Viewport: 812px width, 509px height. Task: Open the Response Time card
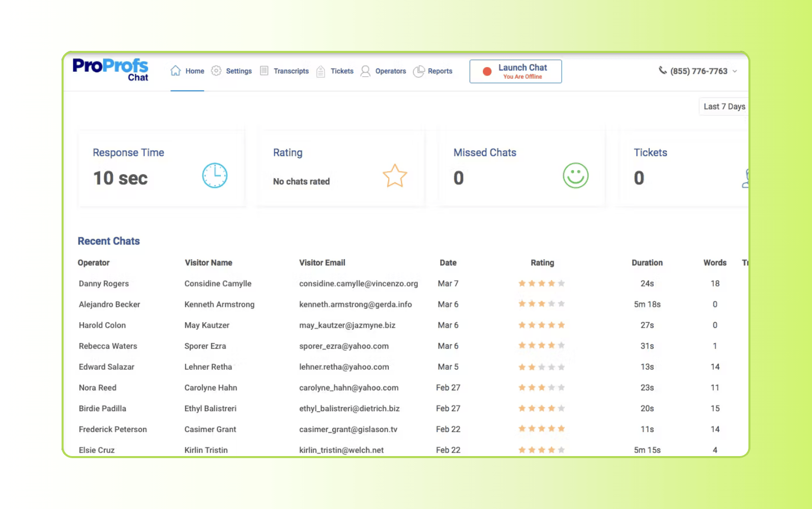coord(161,168)
